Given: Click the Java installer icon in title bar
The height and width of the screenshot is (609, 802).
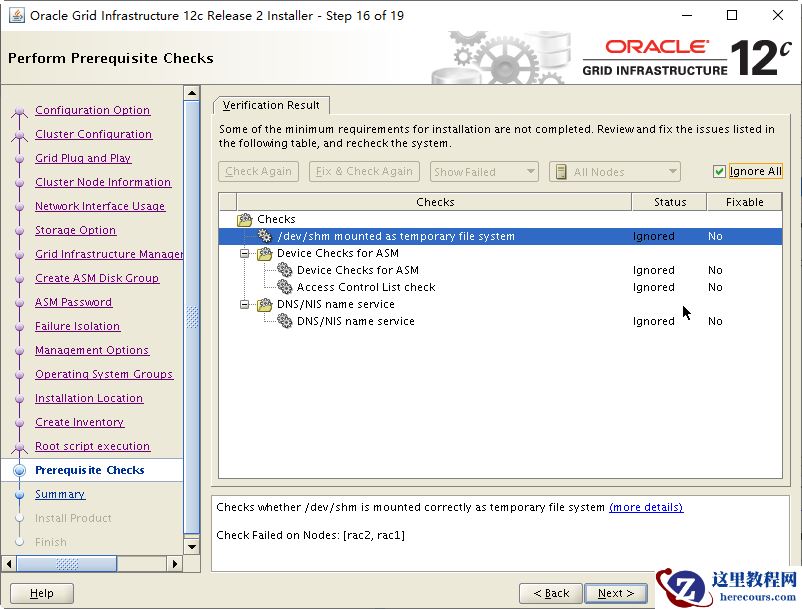Looking at the screenshot, I should [x=17, y=15].
